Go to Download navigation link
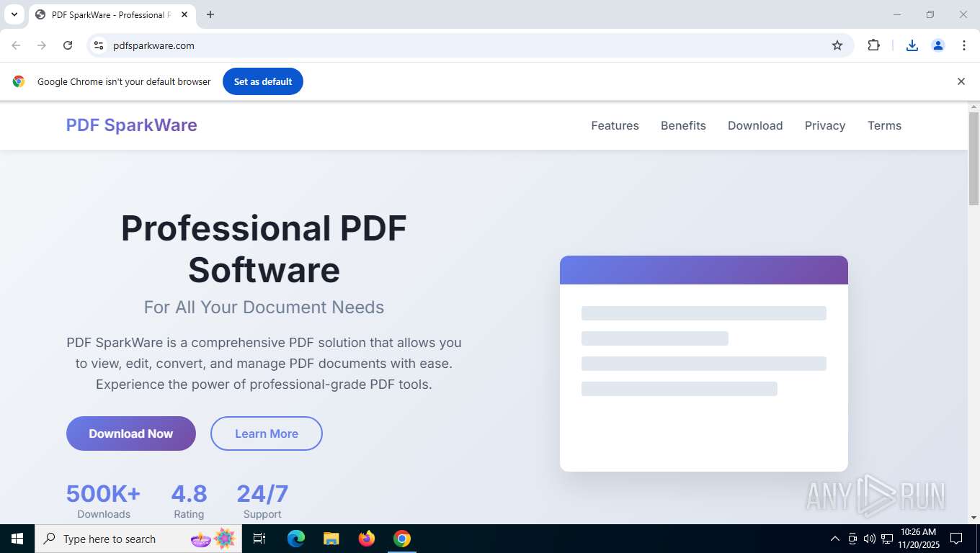The image size is (980, 553). 755,125
